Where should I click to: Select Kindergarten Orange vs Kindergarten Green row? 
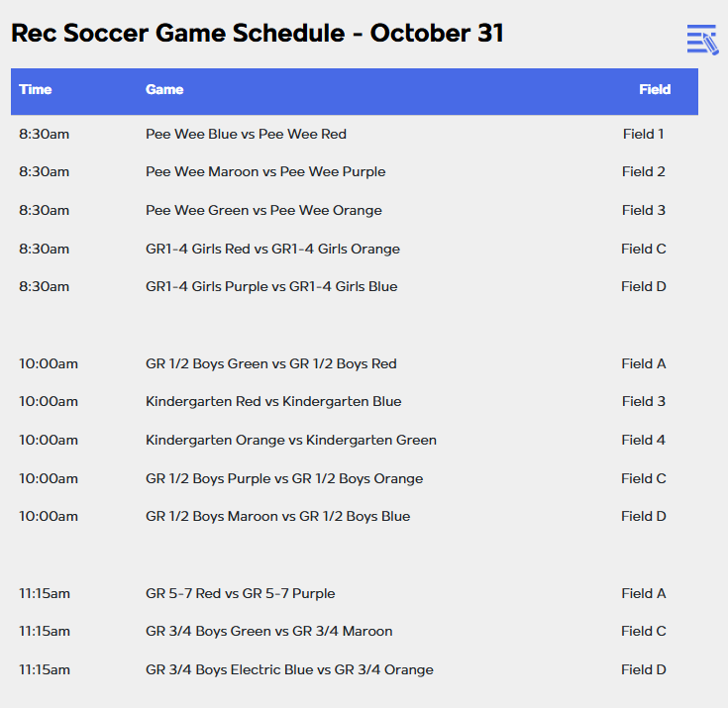355,440
